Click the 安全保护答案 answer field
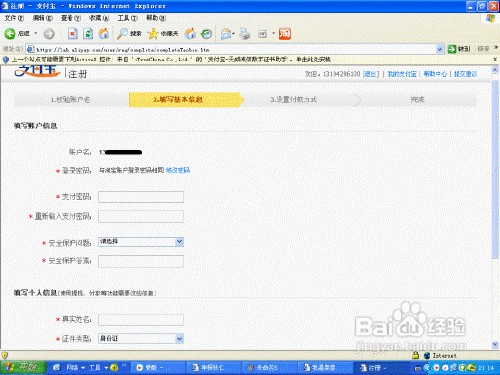500x375 pixels. pos(141,261)
